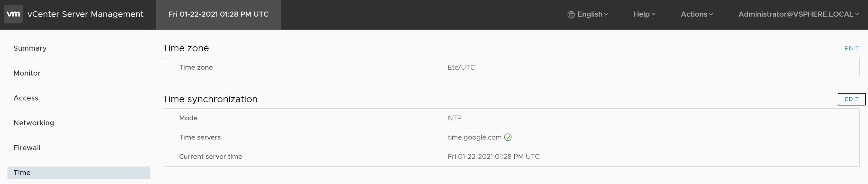Open the Actions dropdown menu
The width and height of the screenshot is (868, 184).
pos(697,14)
